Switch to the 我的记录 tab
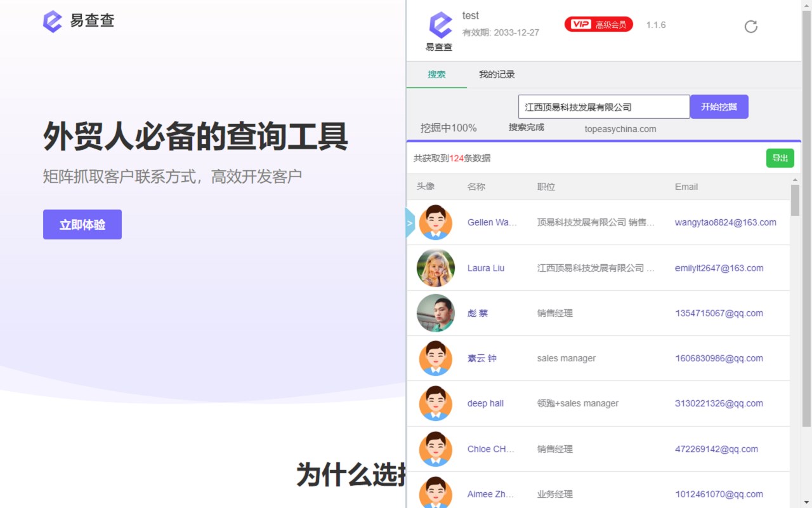Screen dimensions: 812x508 point(497,74)
